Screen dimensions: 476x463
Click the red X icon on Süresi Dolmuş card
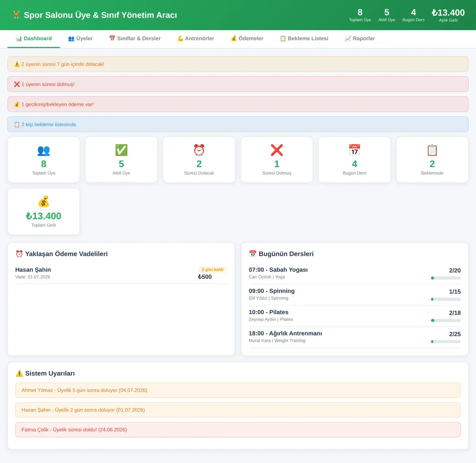[277, 150]
